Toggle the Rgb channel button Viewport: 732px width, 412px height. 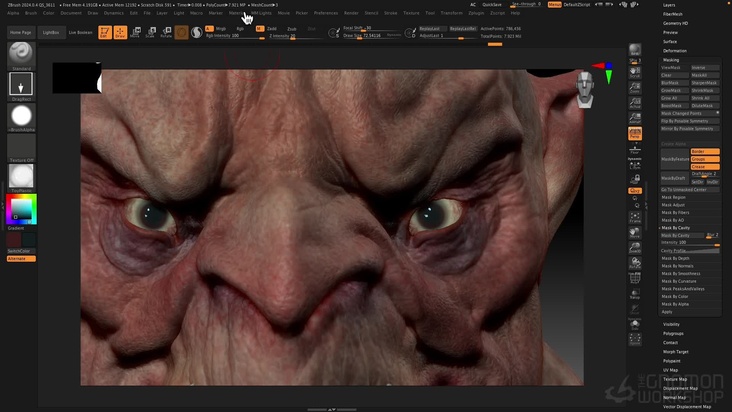(240, 28)
